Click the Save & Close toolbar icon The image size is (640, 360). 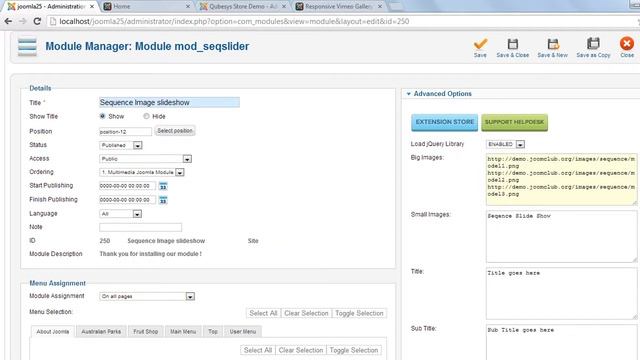(513, 44)
